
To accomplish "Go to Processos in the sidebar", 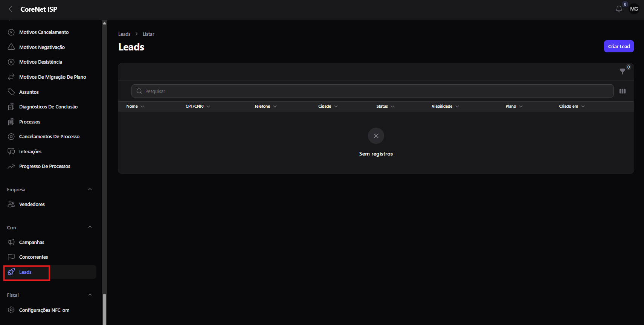I will coord(30,122).
